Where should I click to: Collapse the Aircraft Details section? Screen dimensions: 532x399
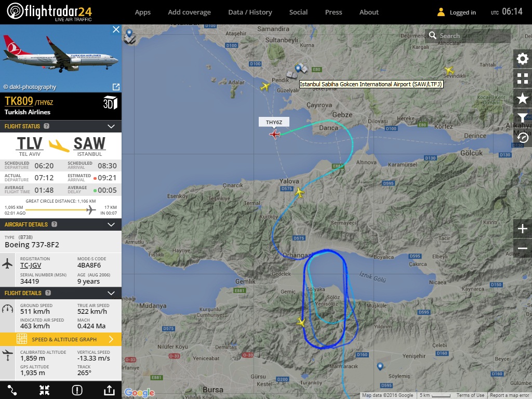click(x=111, y=224)
